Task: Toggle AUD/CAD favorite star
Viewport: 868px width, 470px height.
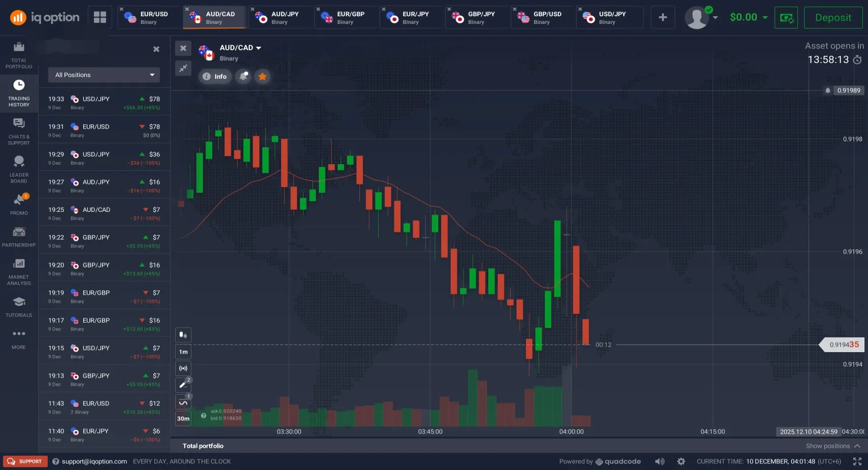Action: pyautogui.click(x=262, y=76)
